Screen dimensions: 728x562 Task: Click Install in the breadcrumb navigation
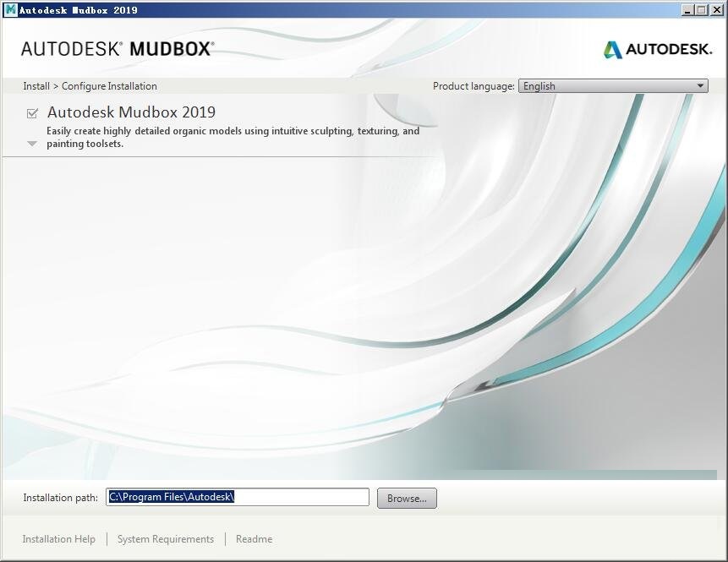pyautogui.click(x=36, y=85)
